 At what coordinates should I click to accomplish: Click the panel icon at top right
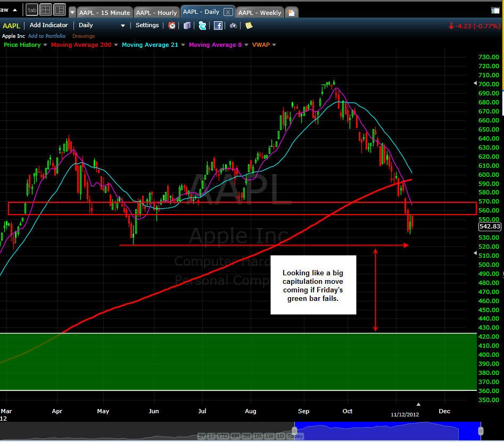[495, 11]
